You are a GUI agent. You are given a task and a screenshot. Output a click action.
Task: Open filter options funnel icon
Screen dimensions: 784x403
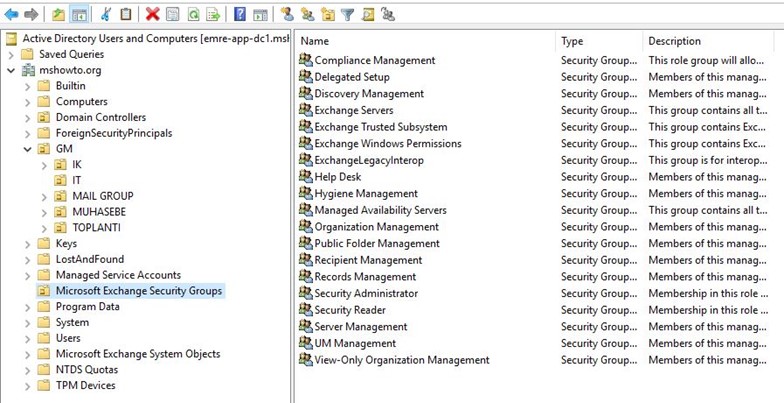click(x=348, y=14)
